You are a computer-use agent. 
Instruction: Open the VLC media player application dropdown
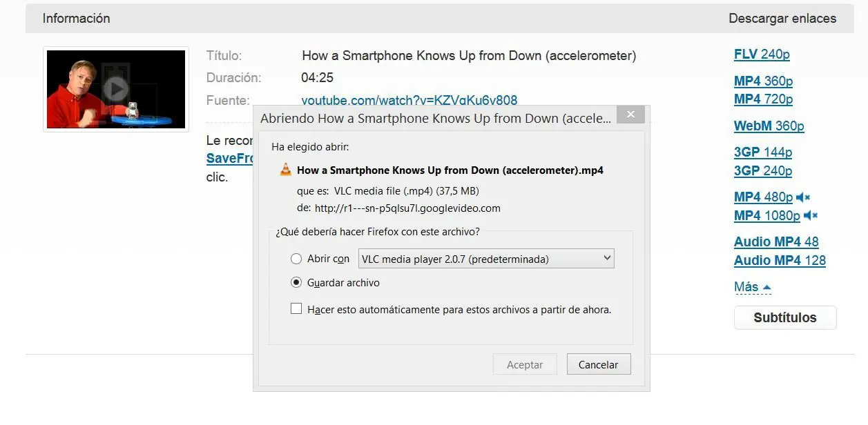coord(486,259)
